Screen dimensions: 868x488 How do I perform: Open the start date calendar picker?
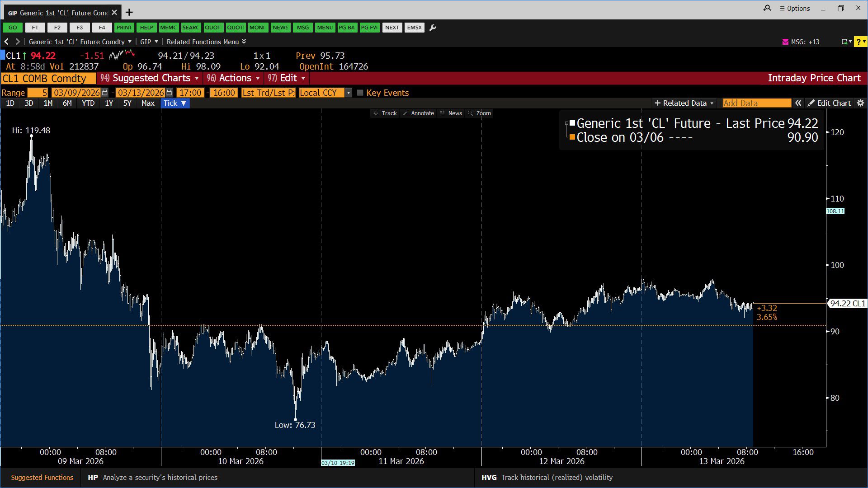(105, 93)
